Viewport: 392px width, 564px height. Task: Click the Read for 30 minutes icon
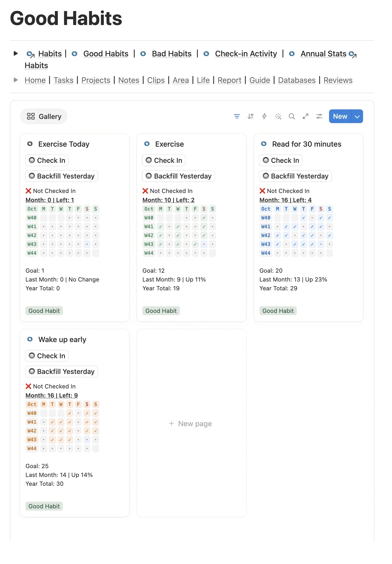pyautogui.click(x=264, y=144)
